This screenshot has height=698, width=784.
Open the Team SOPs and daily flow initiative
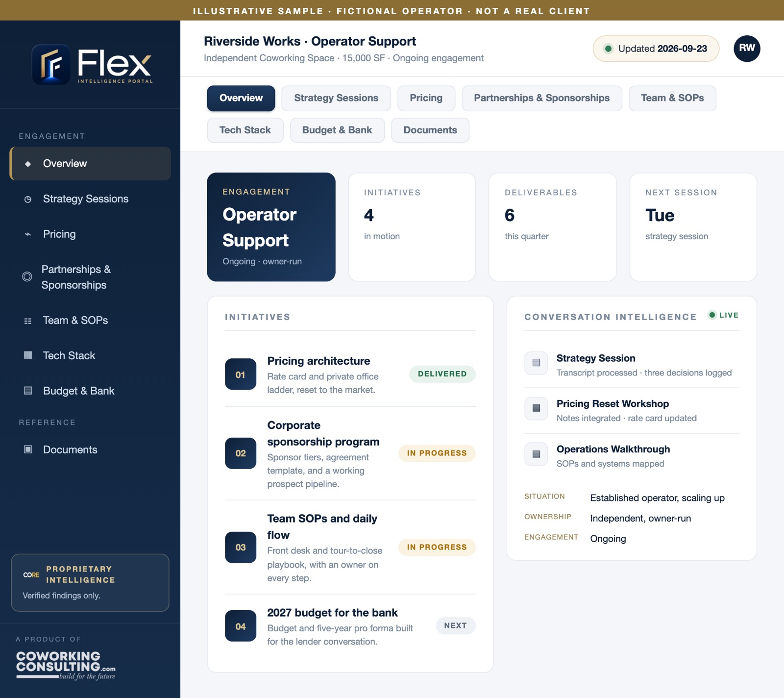[x=350, y=548]
